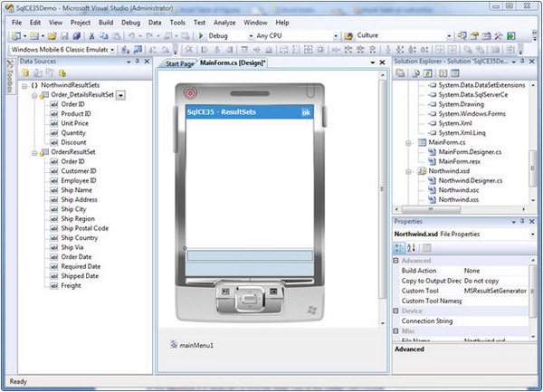Click the New Project toolbar icon
The width and height of the screenshot is (543, 392).
(16, 35)
